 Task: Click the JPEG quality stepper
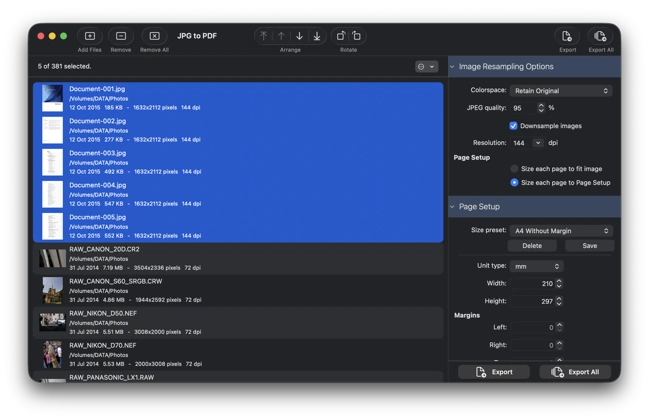[541, 108]
